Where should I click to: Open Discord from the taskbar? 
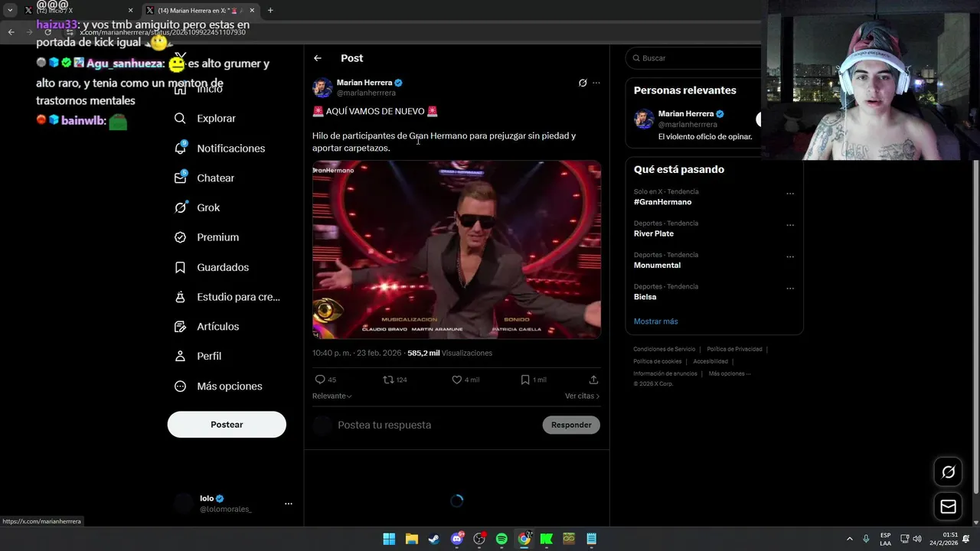tap(457, 539)
